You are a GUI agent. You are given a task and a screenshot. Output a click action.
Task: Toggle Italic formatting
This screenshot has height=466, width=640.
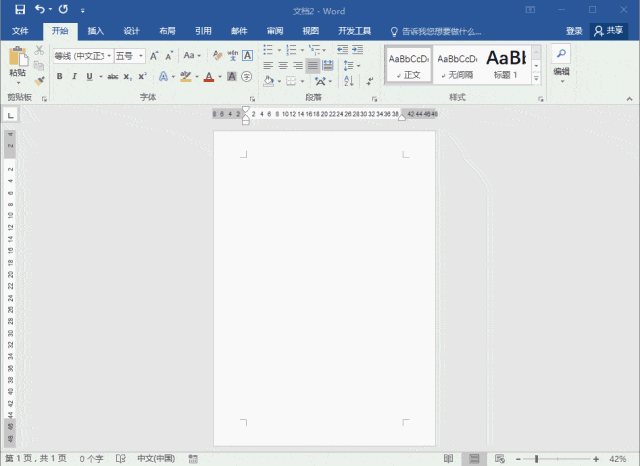point(74,76)
